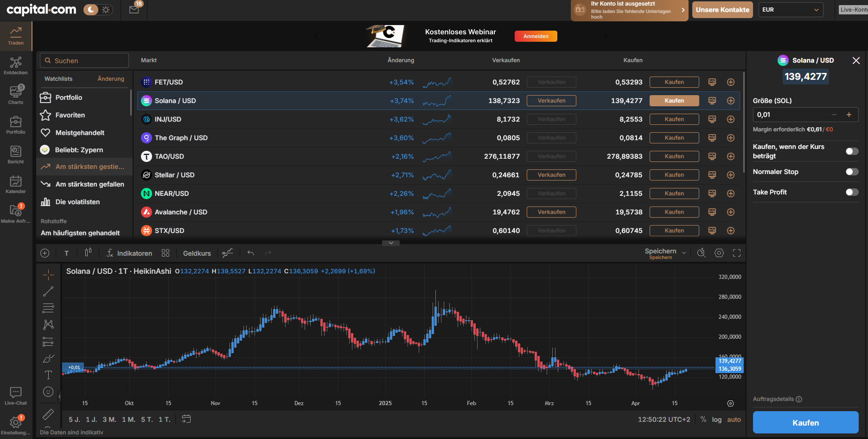Open the Portfolio sidebar icon
Screen dimensions: 868x439
pyautogui.click(x=16, y=125)
